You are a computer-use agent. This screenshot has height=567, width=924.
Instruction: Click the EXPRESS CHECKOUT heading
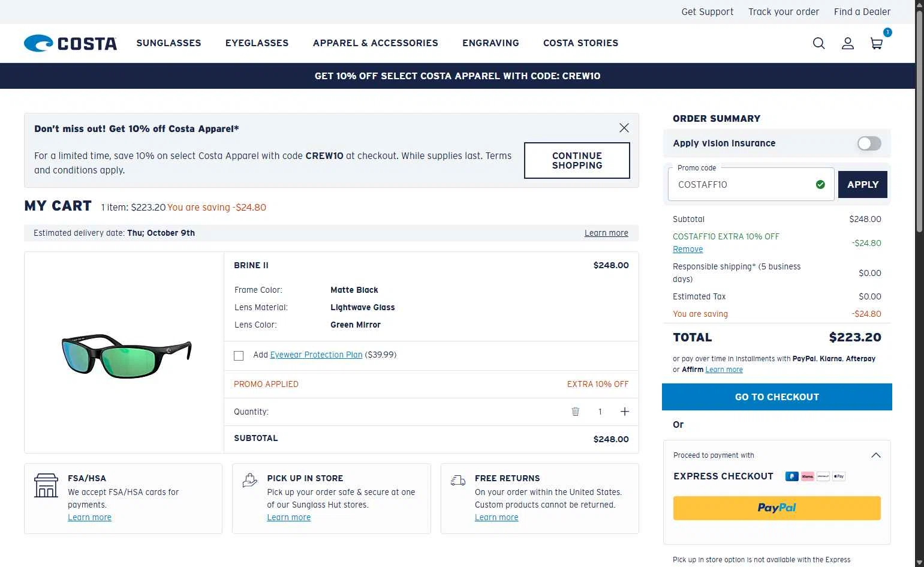point(723,476)
